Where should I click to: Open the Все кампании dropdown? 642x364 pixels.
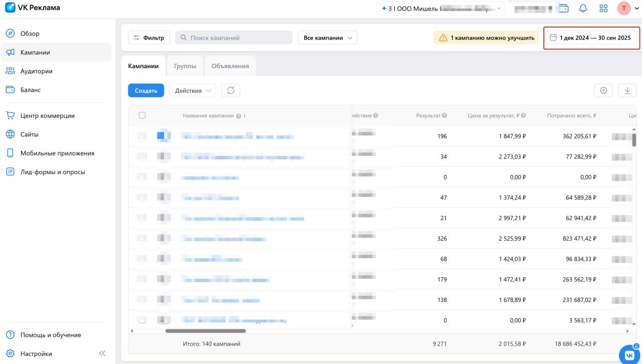328,38
